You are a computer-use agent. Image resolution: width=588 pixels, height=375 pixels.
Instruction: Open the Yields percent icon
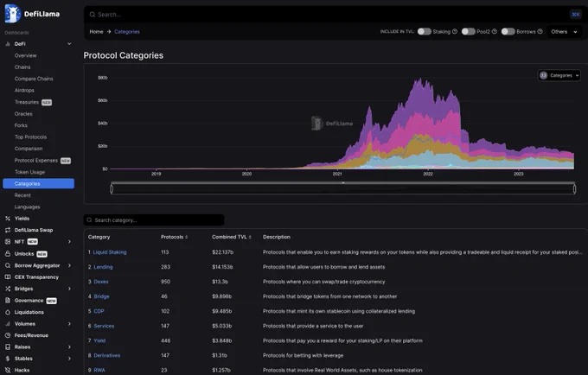pyautogui.click(x=8, y=219)
